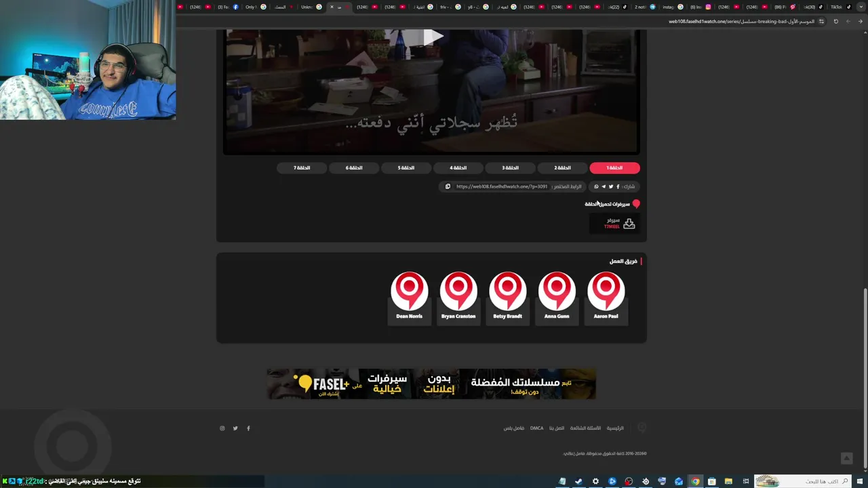Open footer Instagram icon

click(x=222, y=428)
